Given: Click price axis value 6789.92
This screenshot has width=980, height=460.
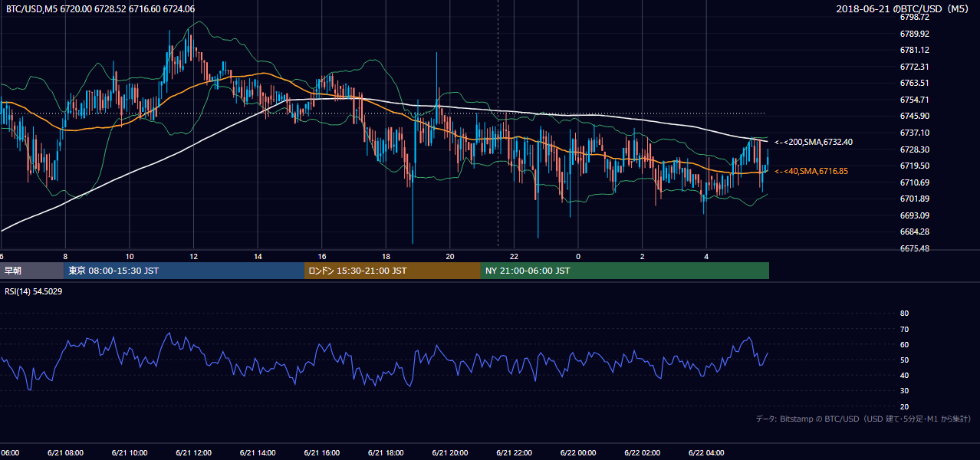Looking at the screenshot, I should 915,34.
